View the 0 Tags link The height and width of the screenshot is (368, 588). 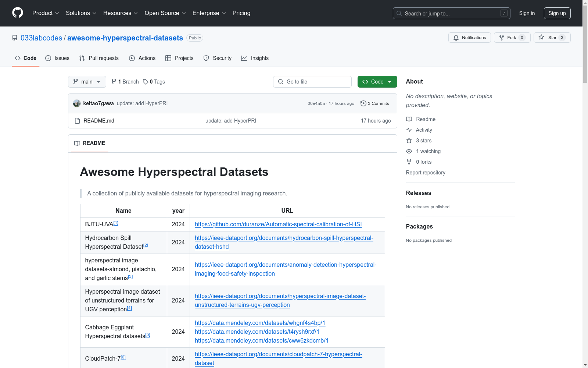point(154,82)
